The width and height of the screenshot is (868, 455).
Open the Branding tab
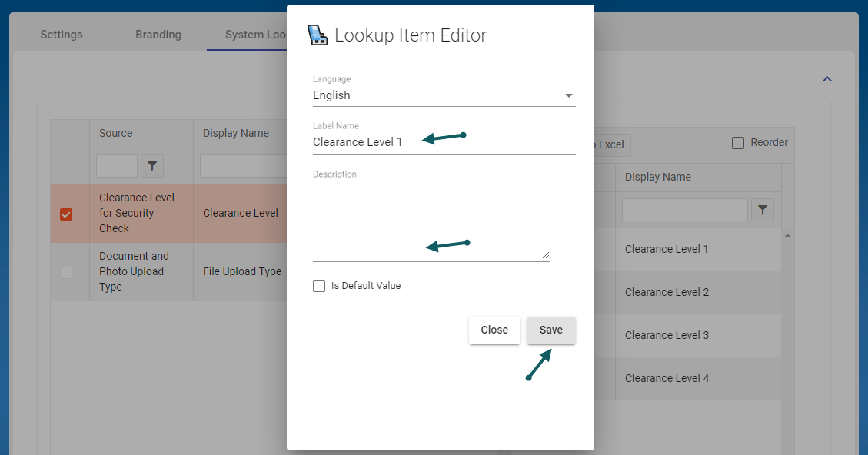tap(158, 35)
